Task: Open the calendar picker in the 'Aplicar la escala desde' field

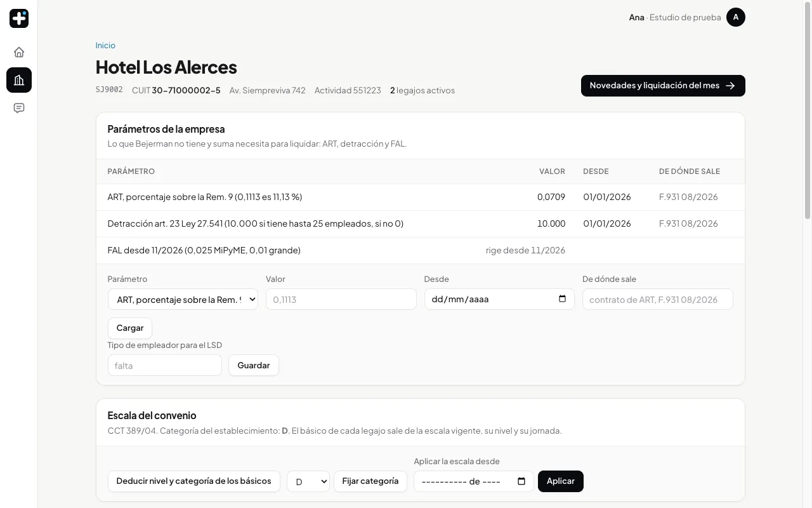Action: click(x=521, y=481)
